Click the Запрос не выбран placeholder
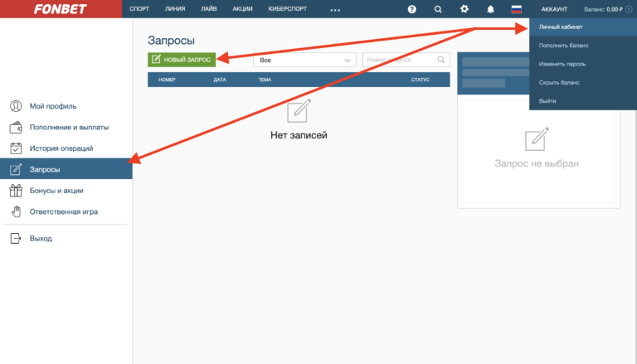The width and height of the screenshot is (637, 364). [537, 163]
